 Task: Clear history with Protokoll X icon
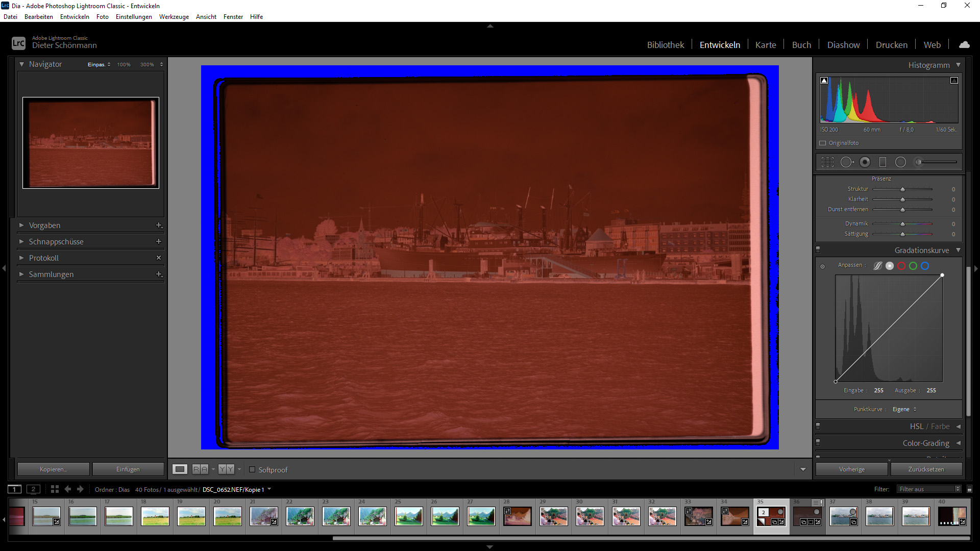pyautogui.click(x=159, y=258)
